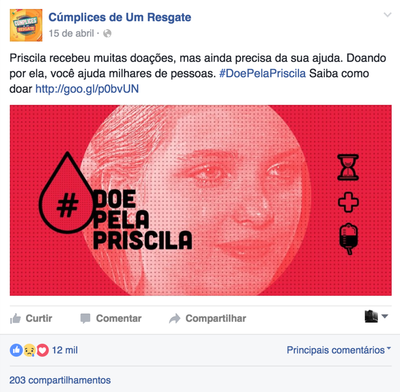
Task: Open the #DoePelaPriscila hashtag link
Action: coord(262,73)
